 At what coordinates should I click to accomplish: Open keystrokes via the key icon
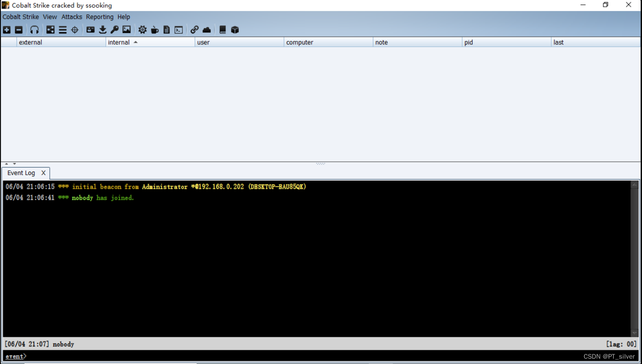click(x=115, y=30)
